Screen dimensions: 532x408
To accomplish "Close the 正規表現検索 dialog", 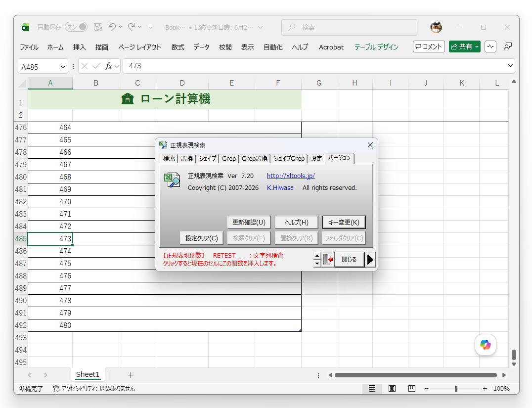I will coord(370,145).
